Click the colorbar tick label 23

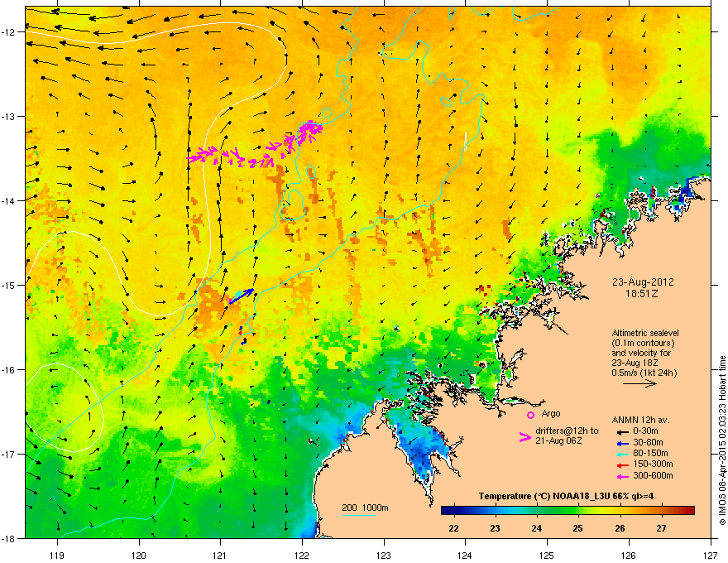[x=495, y=528]
